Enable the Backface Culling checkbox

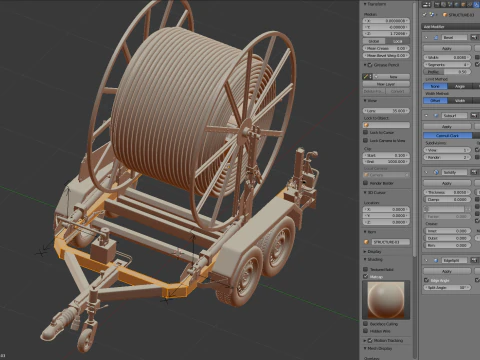(366, 324)
